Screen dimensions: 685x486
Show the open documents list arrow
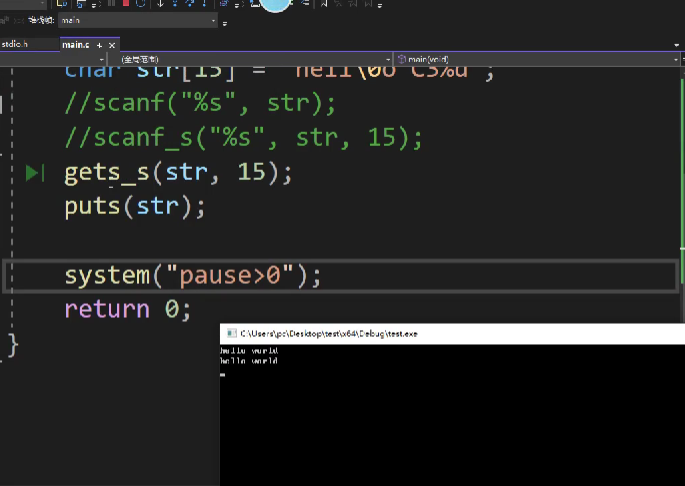(677, 45)
